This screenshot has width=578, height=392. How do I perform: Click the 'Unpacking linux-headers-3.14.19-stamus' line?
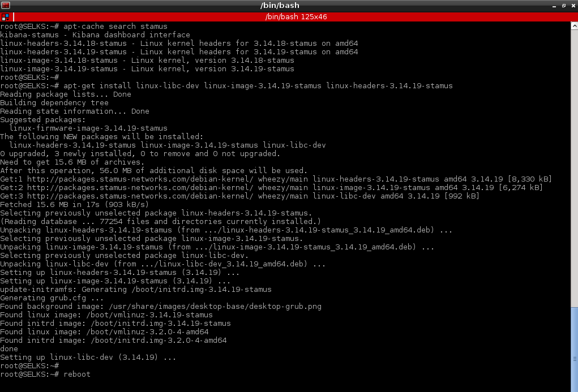[226, 230]
